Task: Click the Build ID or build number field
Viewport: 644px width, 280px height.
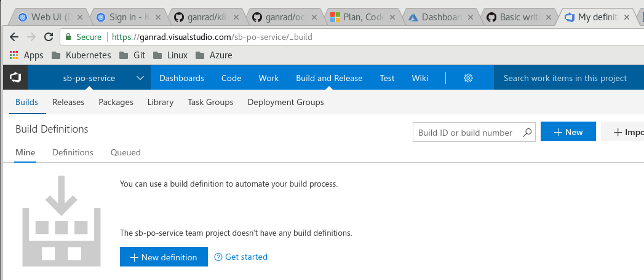Action: pos(474,133)
